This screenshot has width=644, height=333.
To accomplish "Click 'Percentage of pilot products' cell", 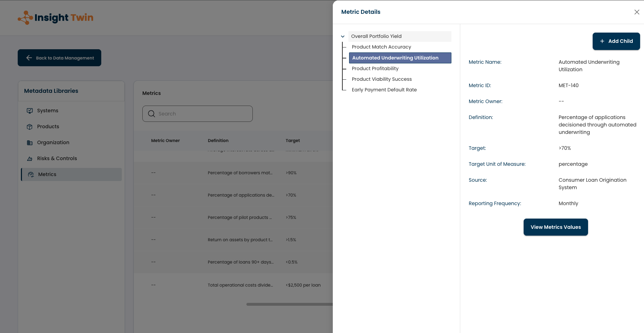I will click(x=240, y=218).
